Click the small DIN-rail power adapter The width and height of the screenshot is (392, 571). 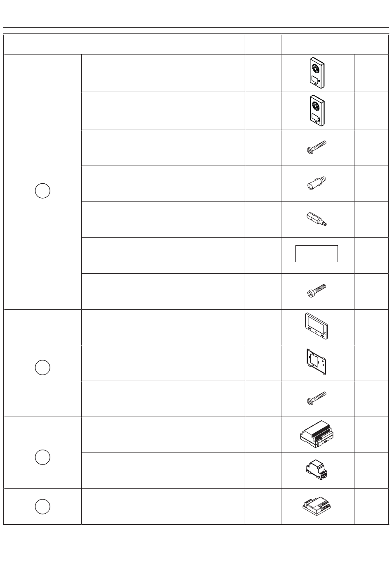tap(318, 470)
